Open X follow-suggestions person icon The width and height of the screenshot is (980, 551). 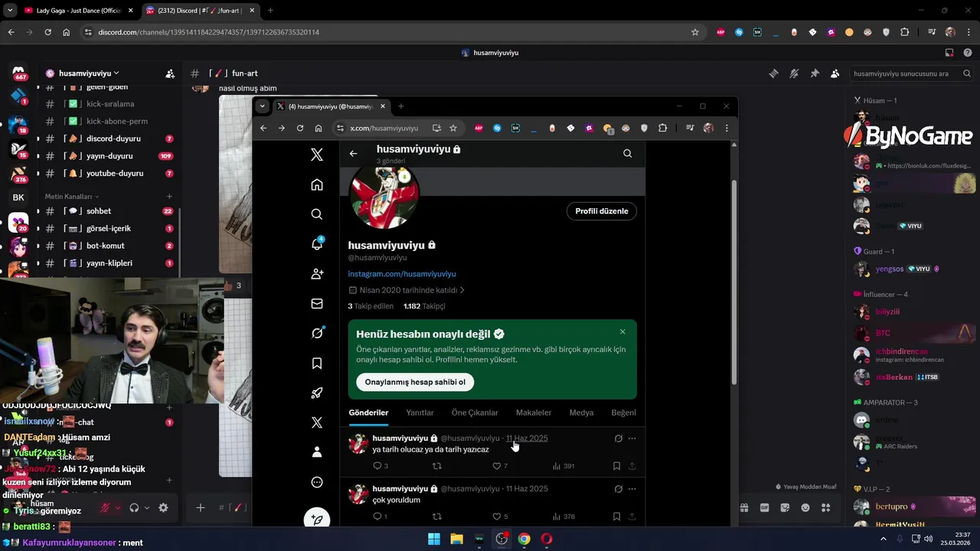tap(317, 274)
